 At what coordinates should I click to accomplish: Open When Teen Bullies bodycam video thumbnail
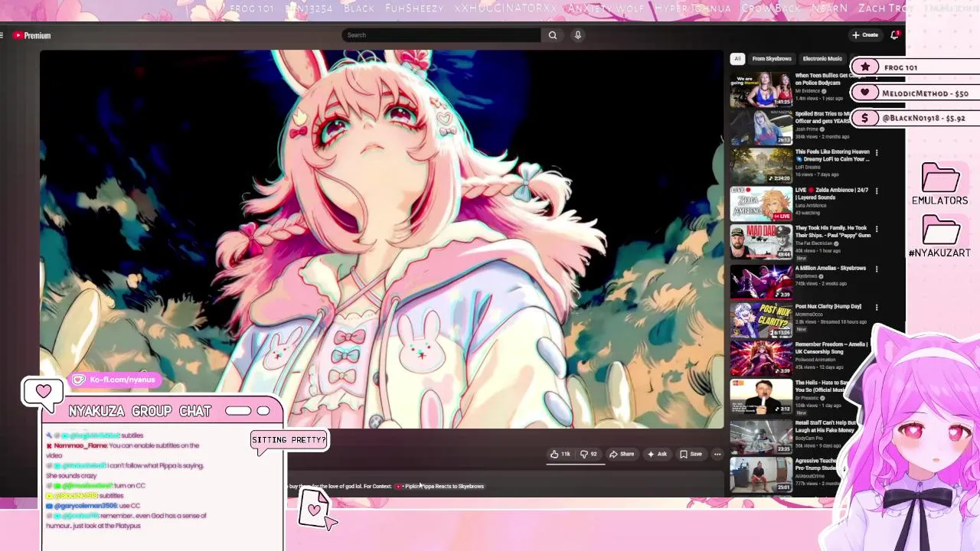(x=761, y=90)
